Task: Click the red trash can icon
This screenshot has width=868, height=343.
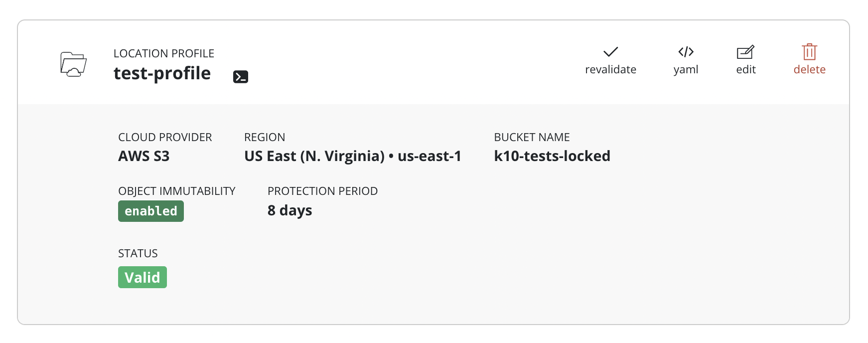Action: point(809,52)
